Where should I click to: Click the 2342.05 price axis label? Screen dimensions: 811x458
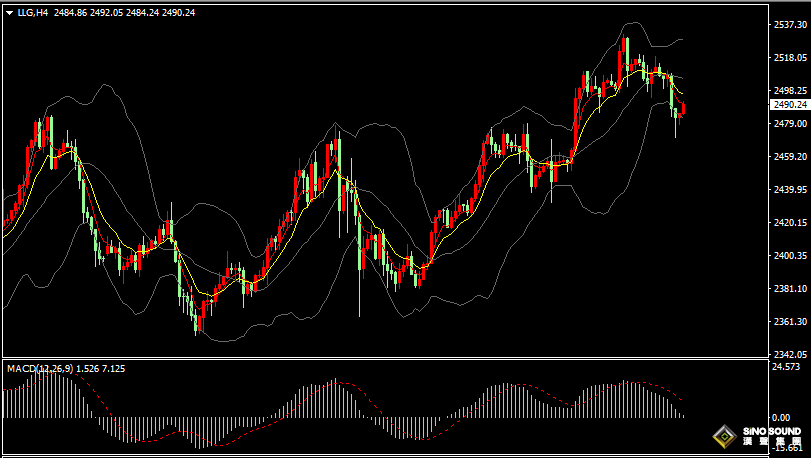789,354
